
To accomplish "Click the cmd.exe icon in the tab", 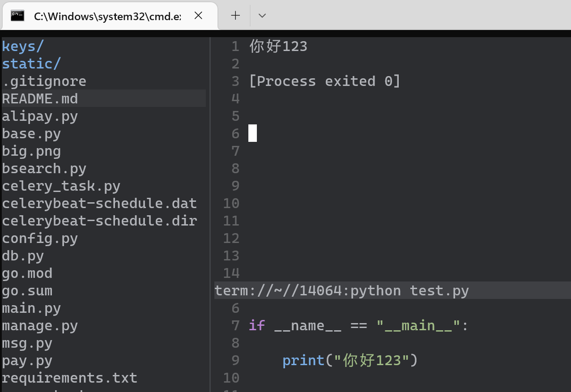I will [x=17, y=16].
